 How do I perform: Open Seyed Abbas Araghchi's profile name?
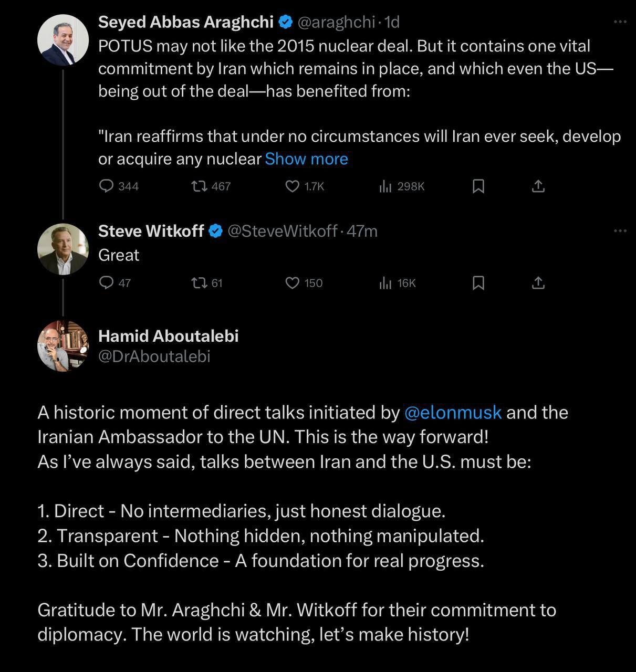[186, 22]
